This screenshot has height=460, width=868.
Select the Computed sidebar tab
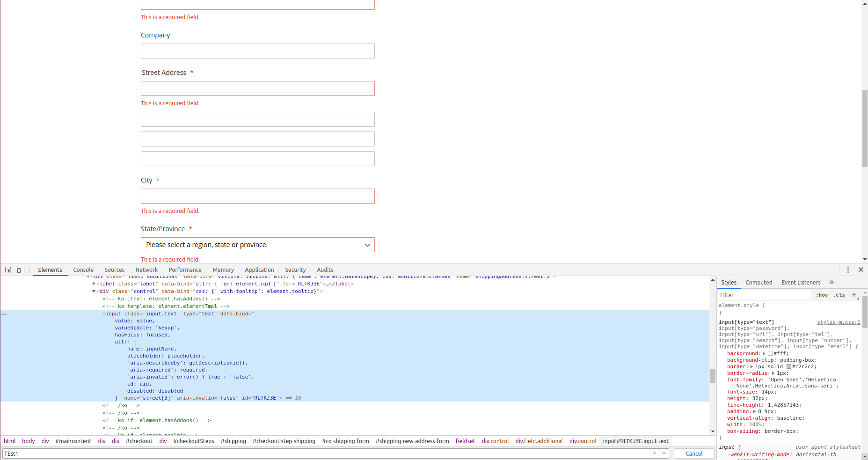(759, 282)
